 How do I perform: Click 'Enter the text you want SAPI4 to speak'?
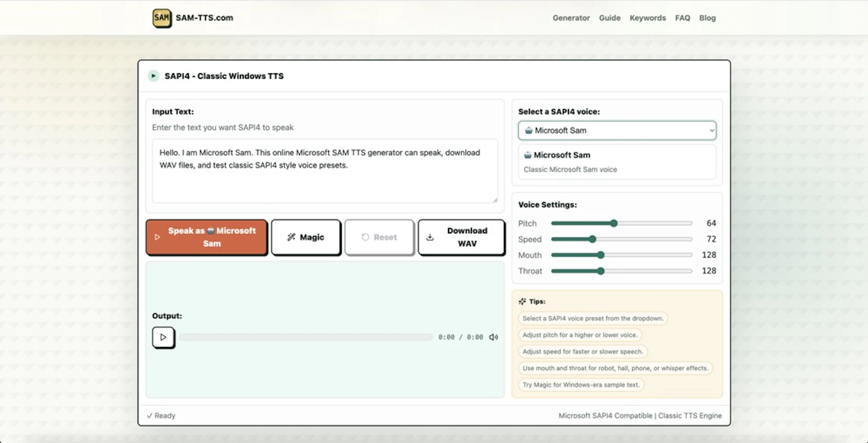(x=223, y=128)
